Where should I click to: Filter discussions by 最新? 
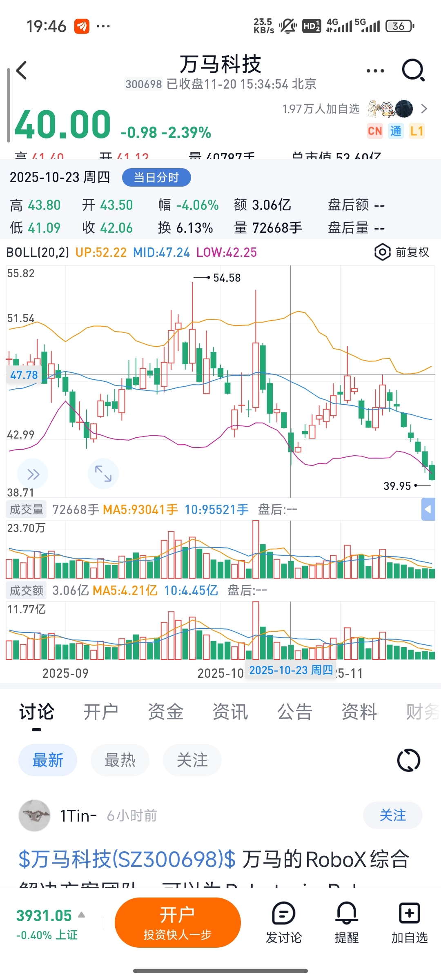[48, 760]
